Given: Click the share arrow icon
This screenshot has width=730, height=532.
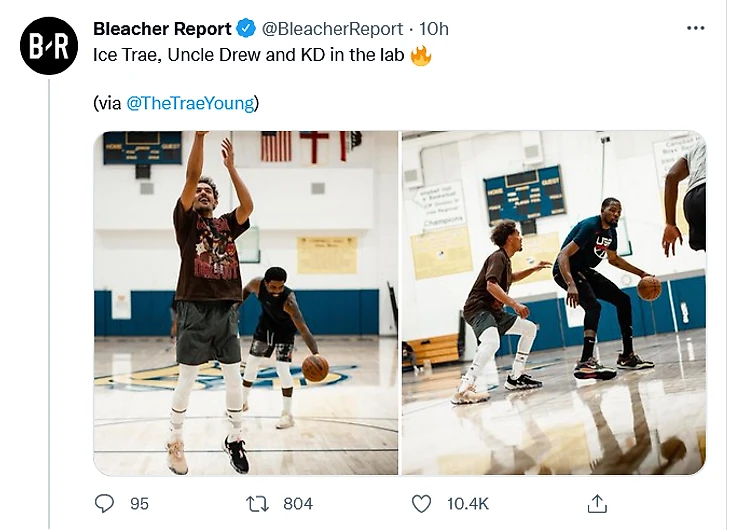Looking at the screenshot, I should tap(597, 503).
